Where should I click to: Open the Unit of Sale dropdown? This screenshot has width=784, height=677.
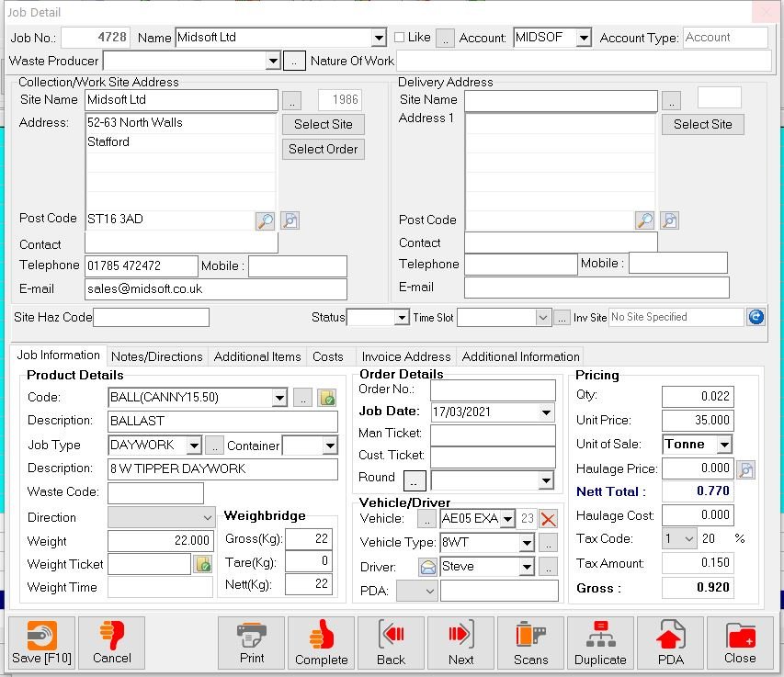pos(724,445)
